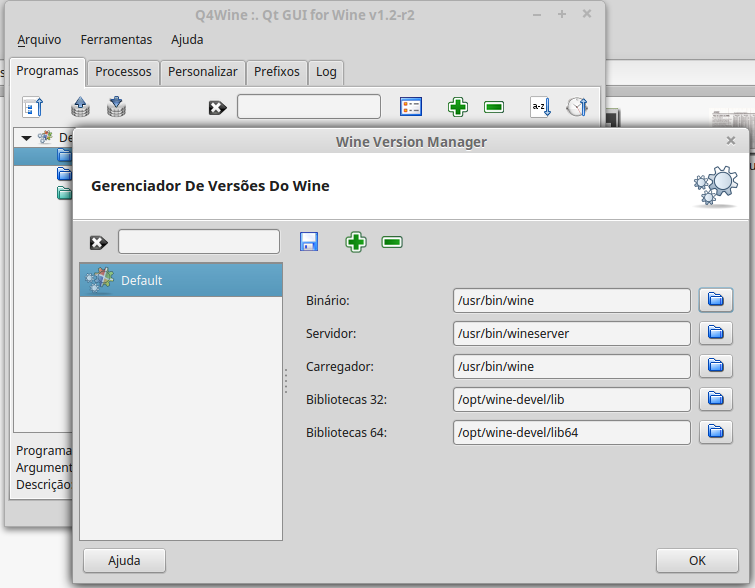Click the /usr/bin/wineserver Servidor field
The image size is (755, 588).
[x=572, y=333]
